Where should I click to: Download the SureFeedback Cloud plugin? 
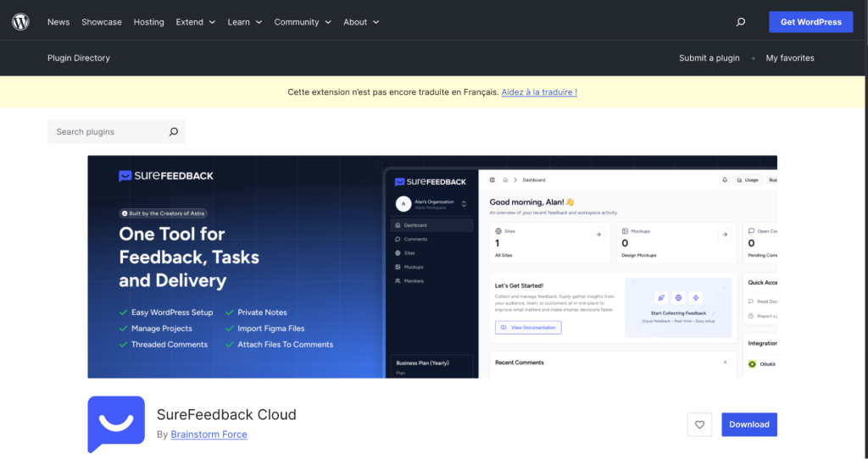tap(748, 424)
